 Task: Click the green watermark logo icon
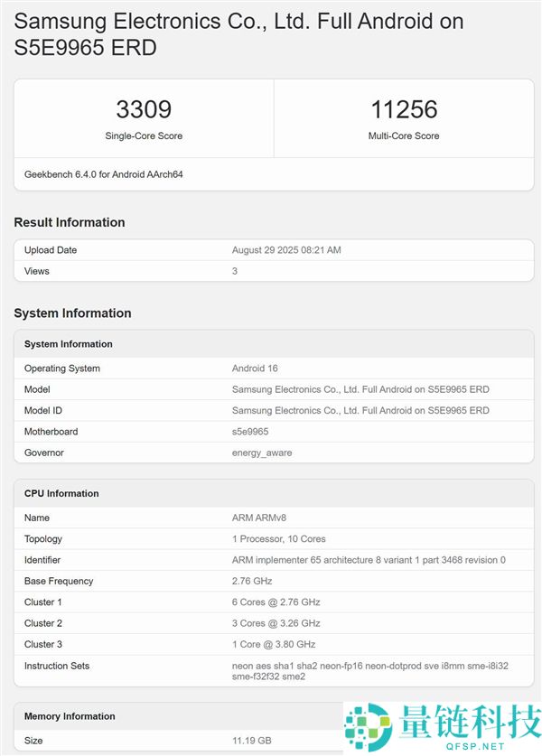[x=366, y=725]
